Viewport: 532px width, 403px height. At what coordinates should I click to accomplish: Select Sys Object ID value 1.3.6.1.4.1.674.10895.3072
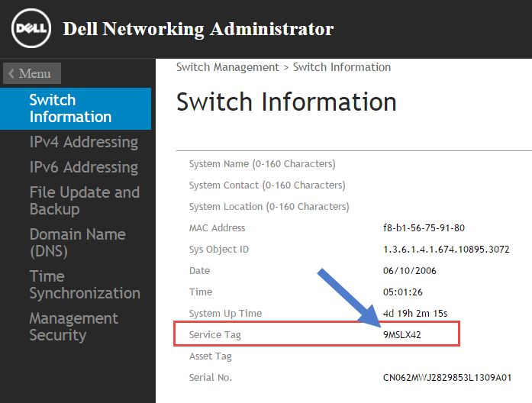coord(447,250)
